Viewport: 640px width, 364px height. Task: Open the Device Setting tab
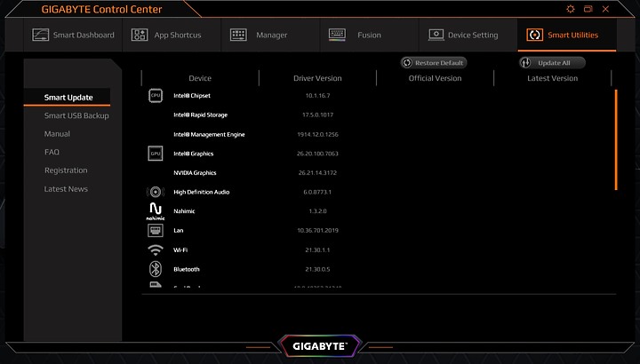pyautogui.click(x=468, y=35)
